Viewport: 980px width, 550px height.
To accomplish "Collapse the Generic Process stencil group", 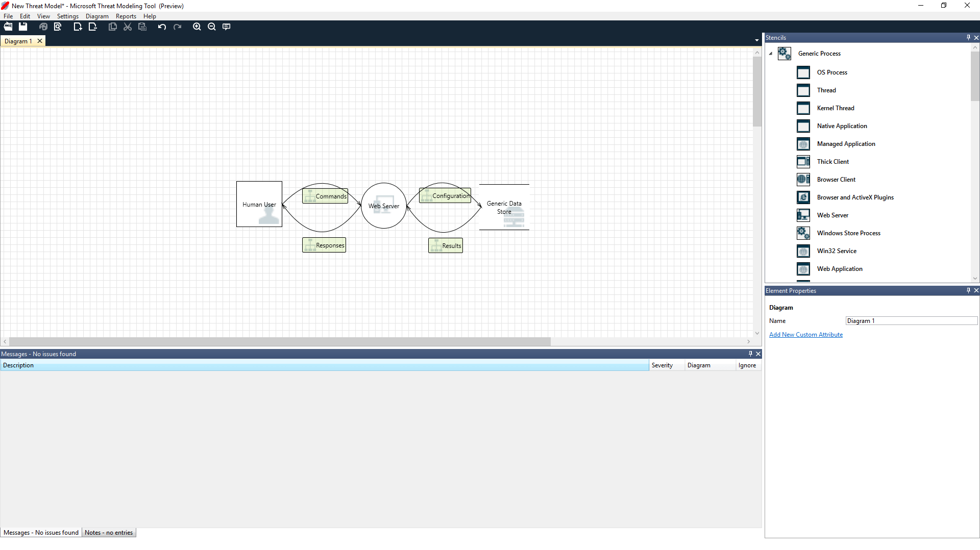I will tap(771, 53).
